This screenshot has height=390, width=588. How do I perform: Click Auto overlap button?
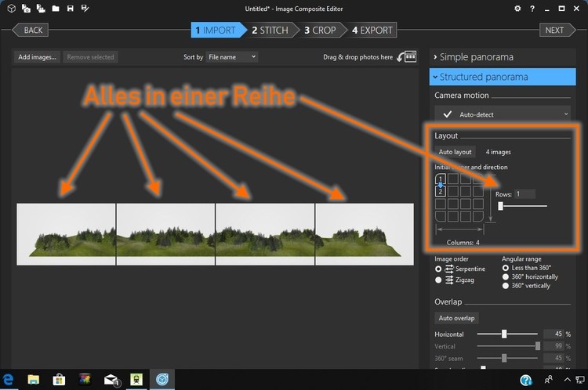[456, 318]
